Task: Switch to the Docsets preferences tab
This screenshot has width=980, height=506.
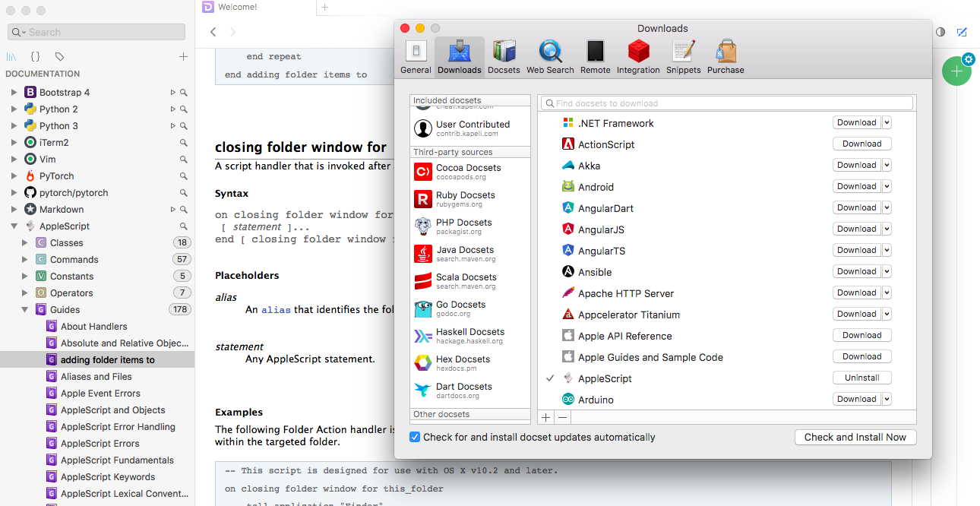Action: click(x=504, y=57)
